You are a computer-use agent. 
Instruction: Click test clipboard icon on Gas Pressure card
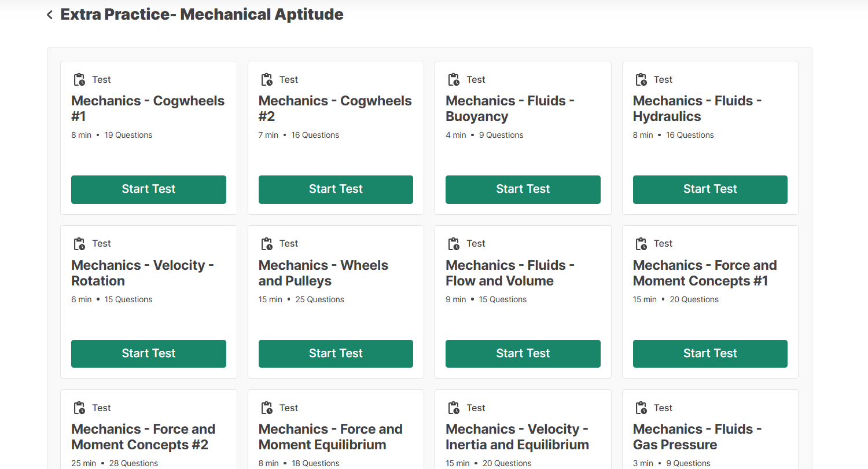click(x=641, y=408)
